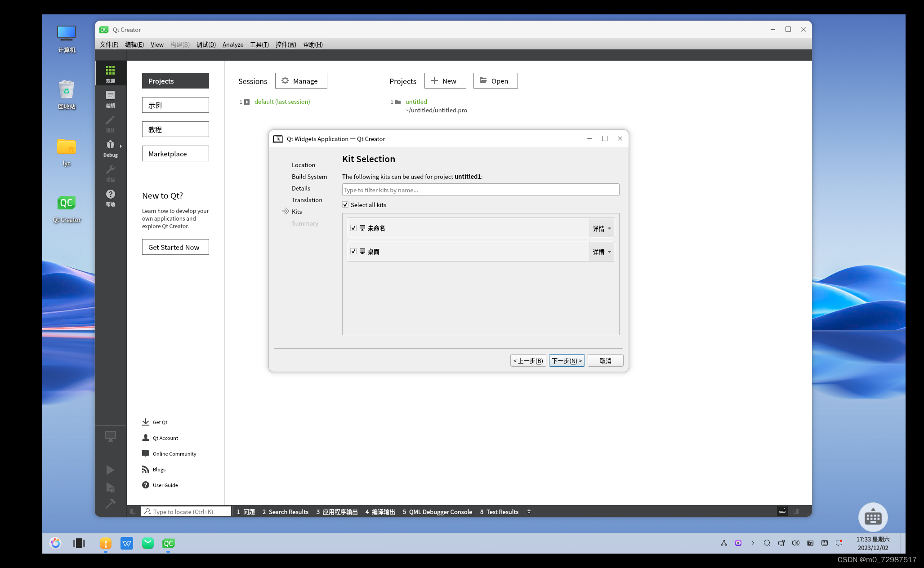Open the 编译输出 output tab
Screen dimensions: 924x568
380,512
